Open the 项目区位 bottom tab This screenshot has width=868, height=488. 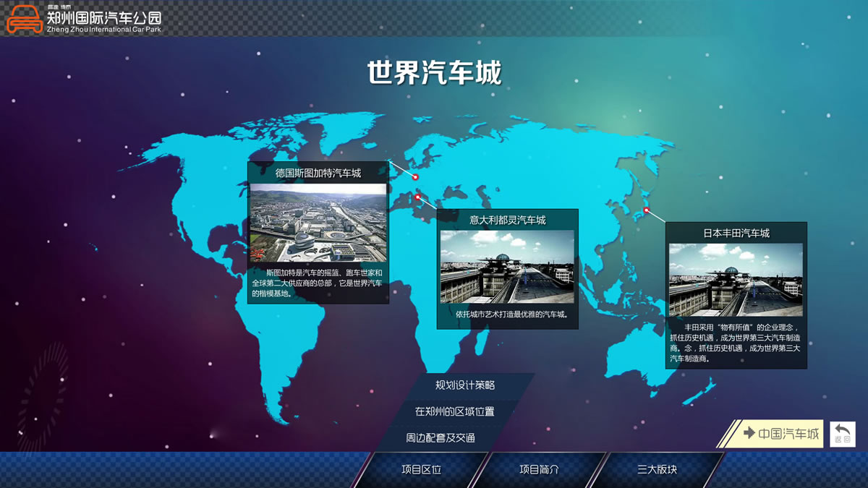pos(422,469)
